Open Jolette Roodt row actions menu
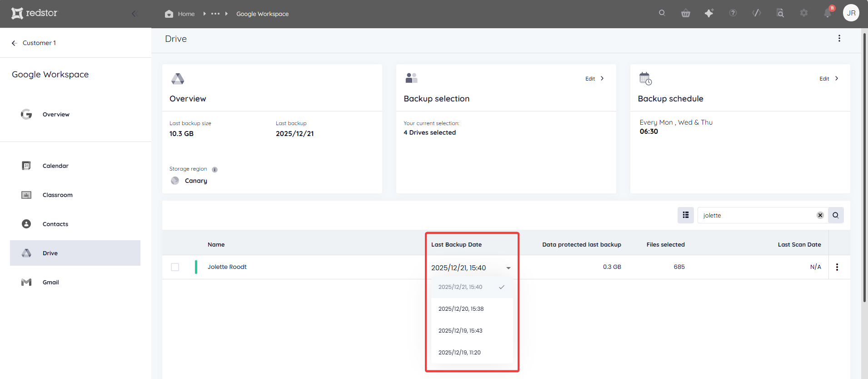The image size is (868, 379). click(837, 267)
